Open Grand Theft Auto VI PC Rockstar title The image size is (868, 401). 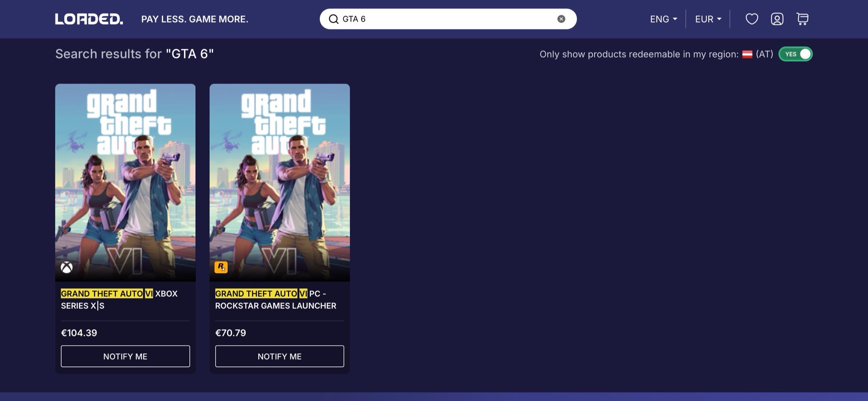276,299
